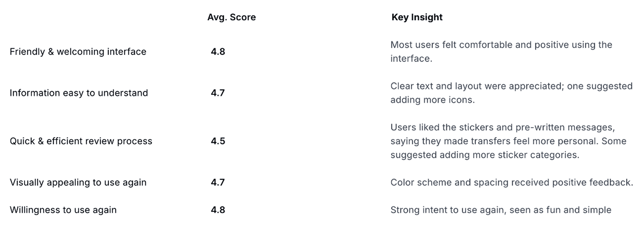Click the Key Insight column header
This screenshot has height=243, width=644.
[x=417, y=17]
